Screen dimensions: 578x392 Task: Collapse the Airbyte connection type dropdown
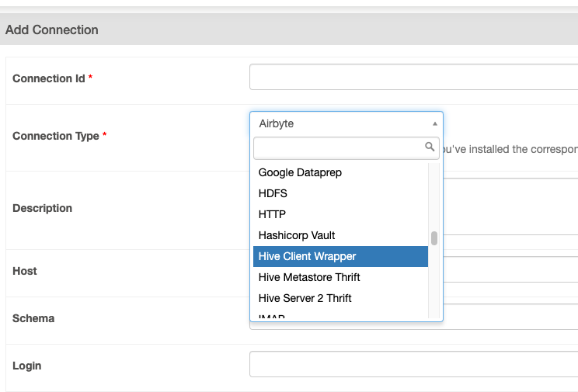point(346,123)
